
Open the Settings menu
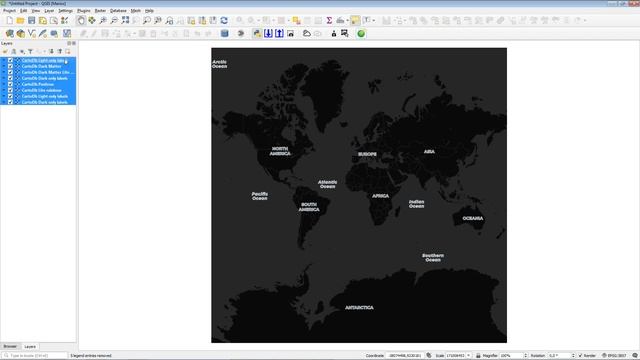click(x=65, y=11)
